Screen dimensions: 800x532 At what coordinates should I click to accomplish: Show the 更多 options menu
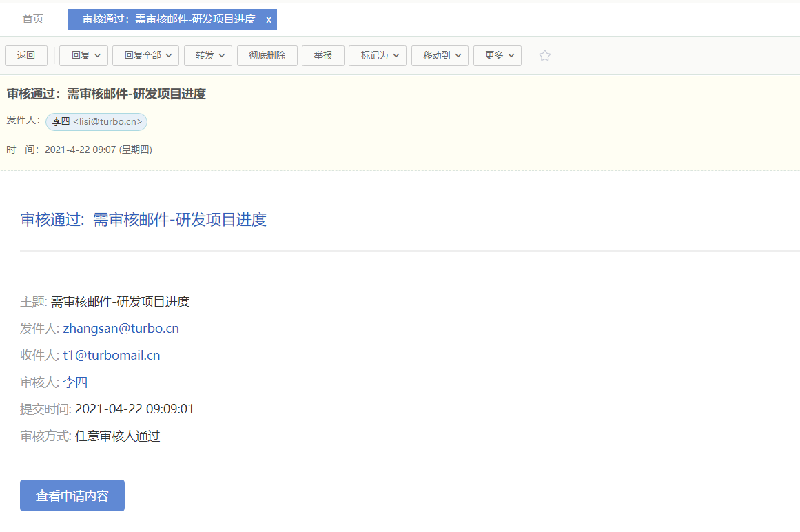click(497, 56)
